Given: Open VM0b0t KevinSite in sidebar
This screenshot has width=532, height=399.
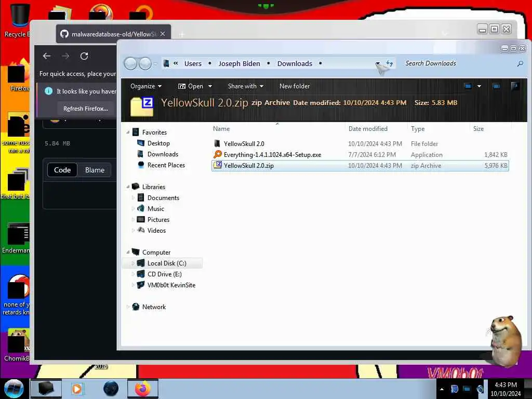Looking at the screenshot, I should tap(171, 285).
